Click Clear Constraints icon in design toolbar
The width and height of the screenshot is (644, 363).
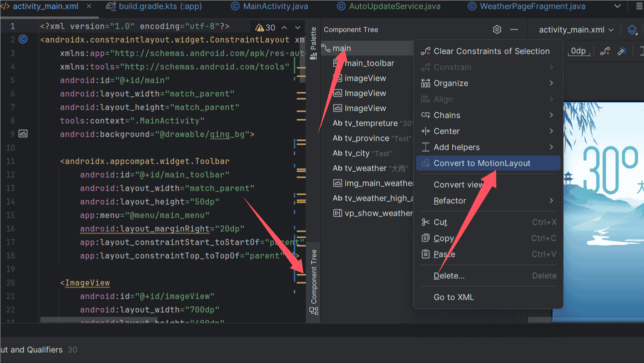tap(605, 51)
